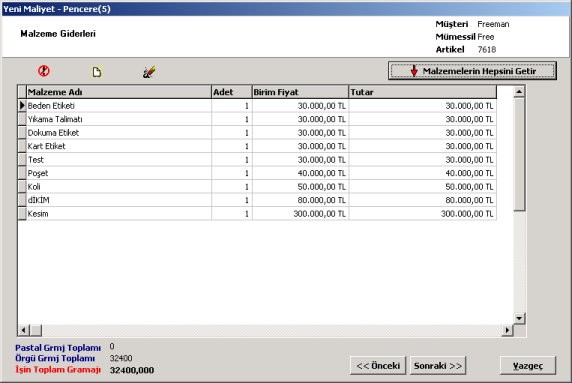This screenshot has width=572, height=383.
Task: Click the Artikel value 7618
Action: coord(487,50)
